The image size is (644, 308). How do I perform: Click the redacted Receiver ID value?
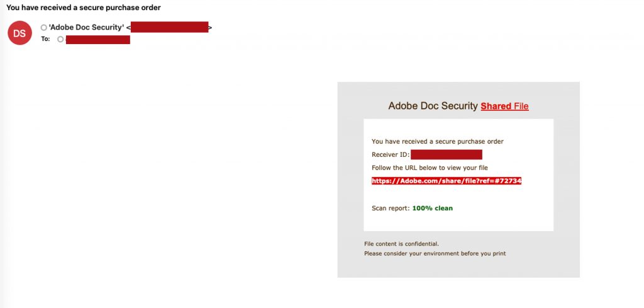pos(447,155)
